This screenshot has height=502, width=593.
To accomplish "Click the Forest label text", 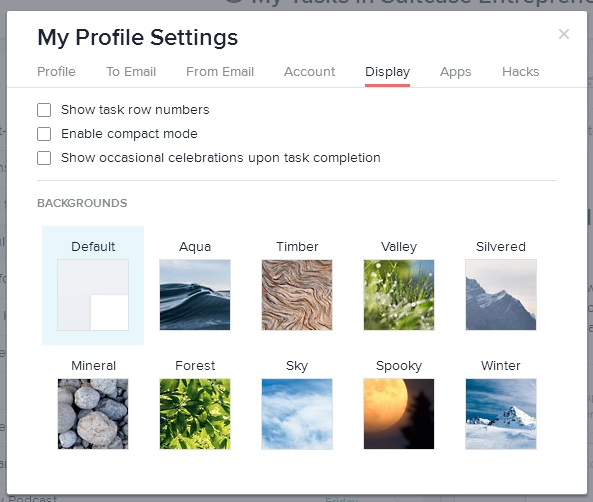I will (x=195, y=366).
